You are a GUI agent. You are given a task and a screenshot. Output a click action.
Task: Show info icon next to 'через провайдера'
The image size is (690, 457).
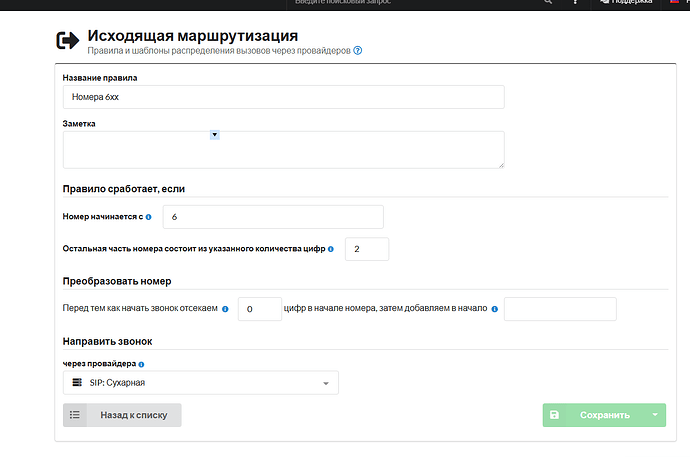coord(141,364)
